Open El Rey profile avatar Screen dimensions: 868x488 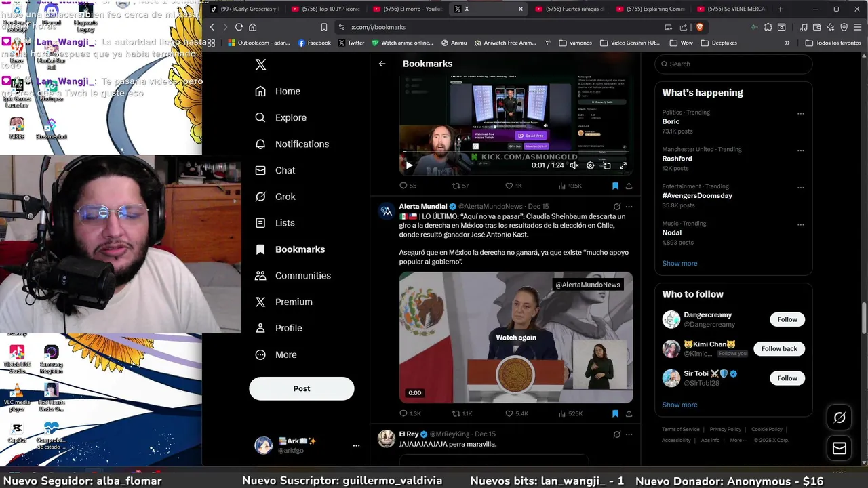point(387,439)
